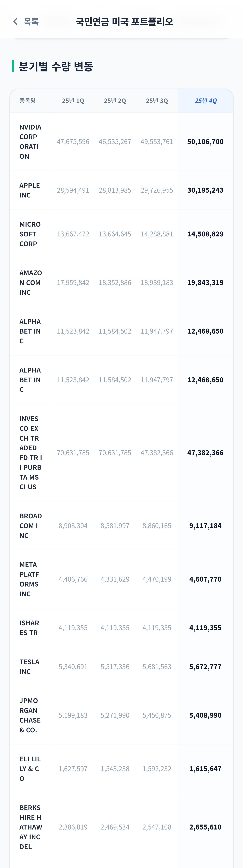This screenshot has width=243, height=868.
Task: Select the APPLE INC stock name
Action: (x=30, y=190)
